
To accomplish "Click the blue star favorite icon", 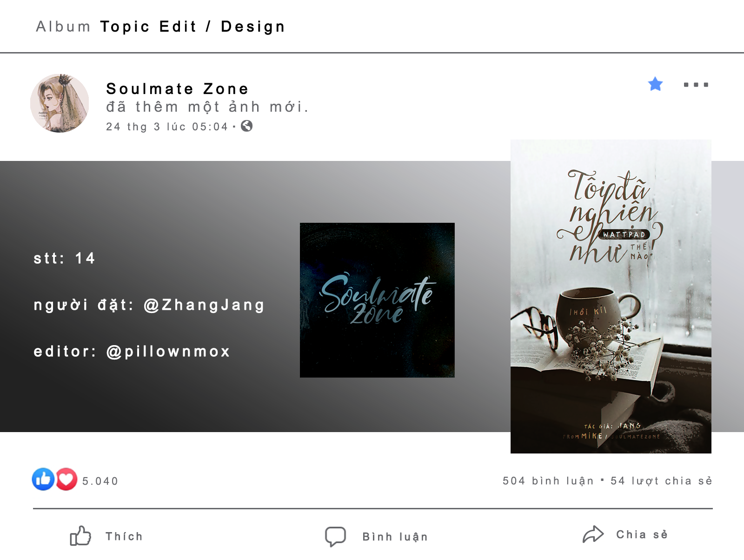I will point(655,84).
